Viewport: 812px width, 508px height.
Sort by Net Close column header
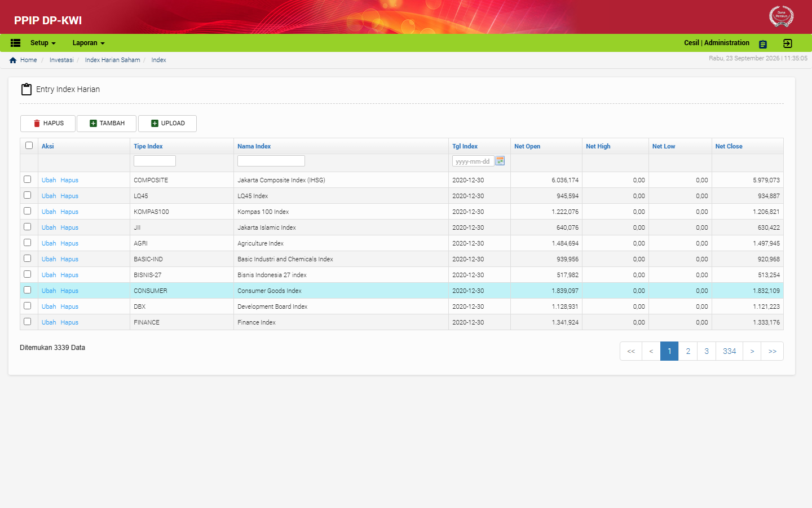729,146
